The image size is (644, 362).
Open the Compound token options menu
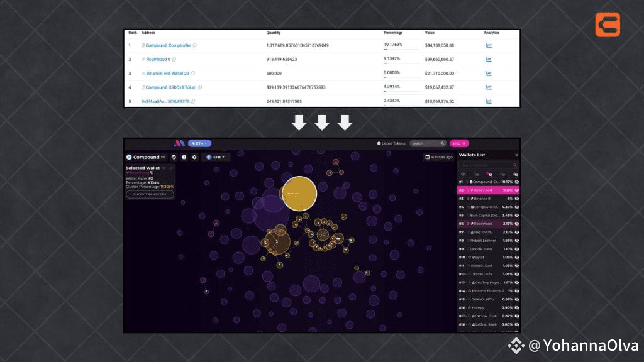tap(163, 156)
